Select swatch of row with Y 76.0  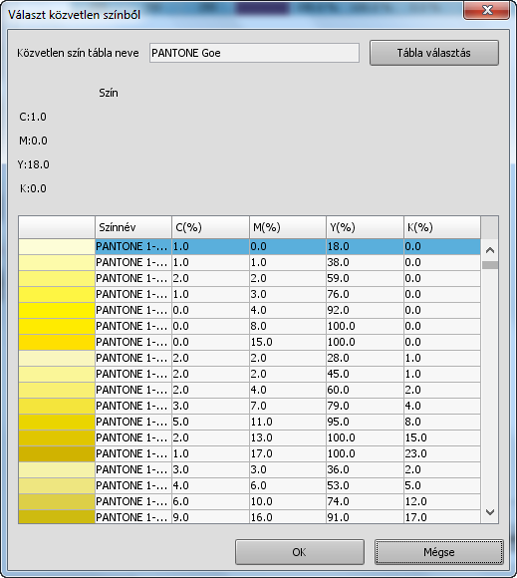(57, 294)
